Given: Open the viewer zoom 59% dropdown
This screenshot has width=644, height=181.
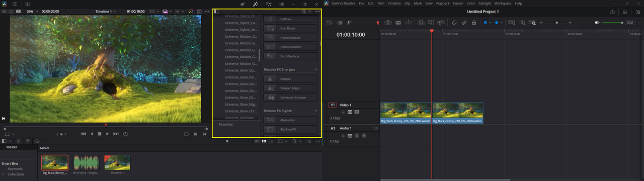Looking at the screenshot, I should click(32, 11).
